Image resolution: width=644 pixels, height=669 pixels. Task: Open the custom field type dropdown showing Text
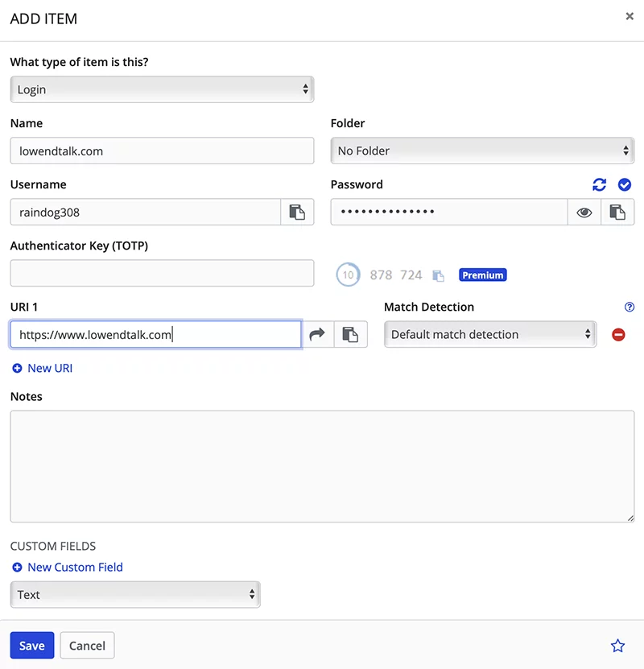(135, 594)
